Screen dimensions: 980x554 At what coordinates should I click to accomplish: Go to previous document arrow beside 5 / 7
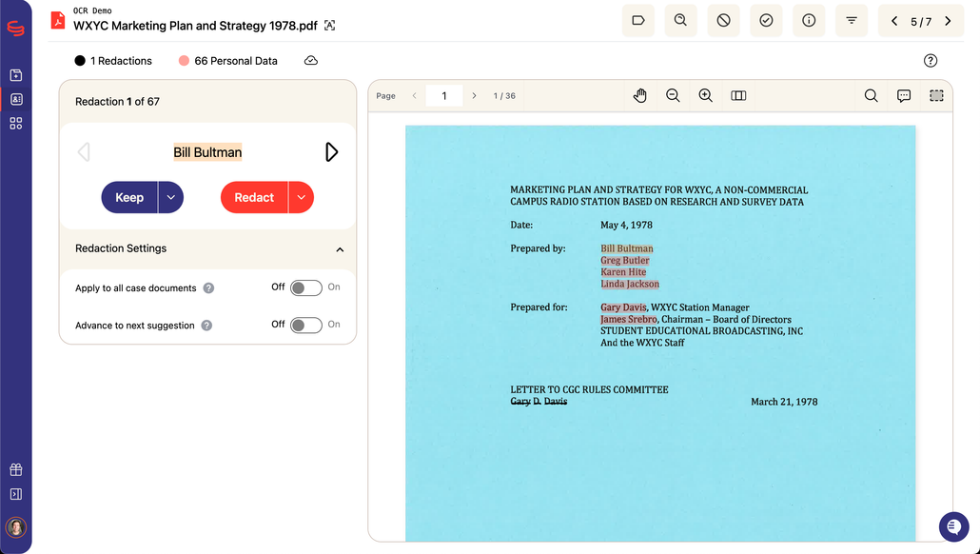(x=894, y=21)
